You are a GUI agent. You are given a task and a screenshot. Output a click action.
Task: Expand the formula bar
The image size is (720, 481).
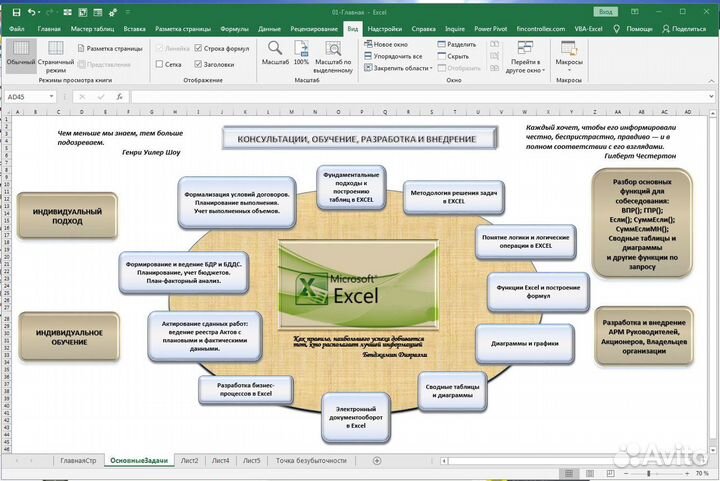711,97
